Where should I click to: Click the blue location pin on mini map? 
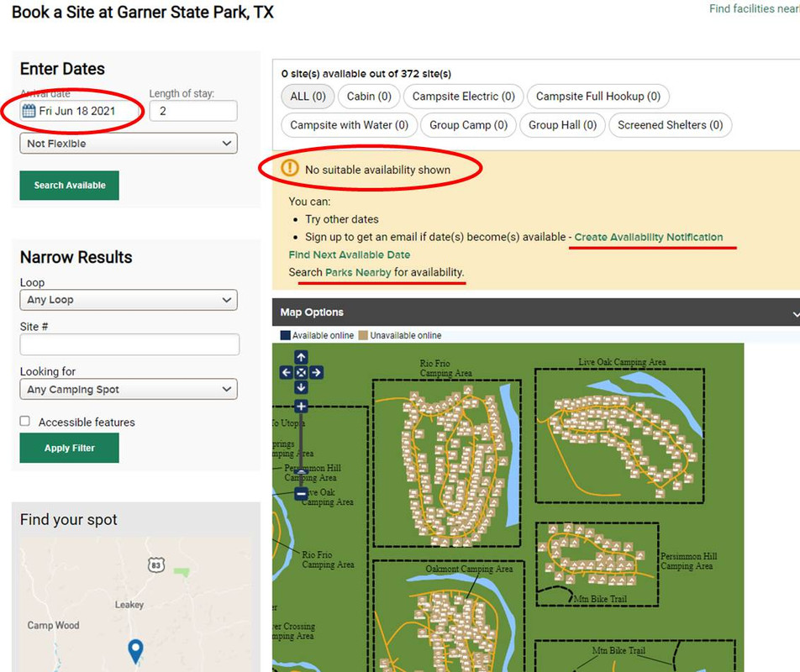click(x=135, y=651)
